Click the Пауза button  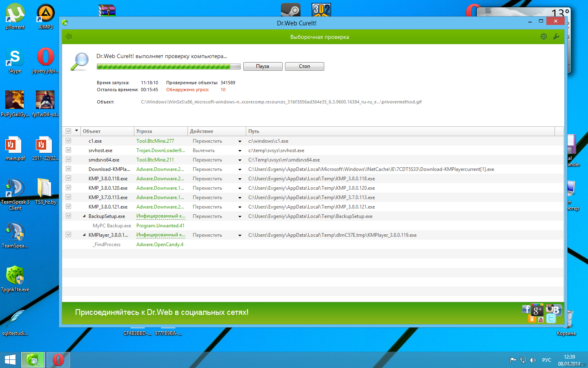pos(263,66)
